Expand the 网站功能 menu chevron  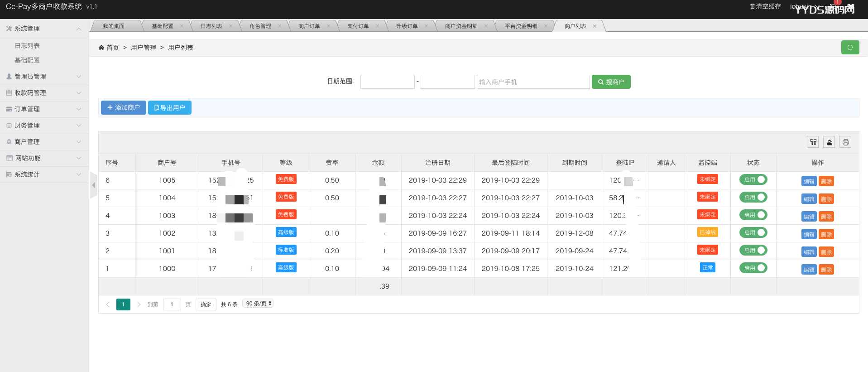[79, 158]
